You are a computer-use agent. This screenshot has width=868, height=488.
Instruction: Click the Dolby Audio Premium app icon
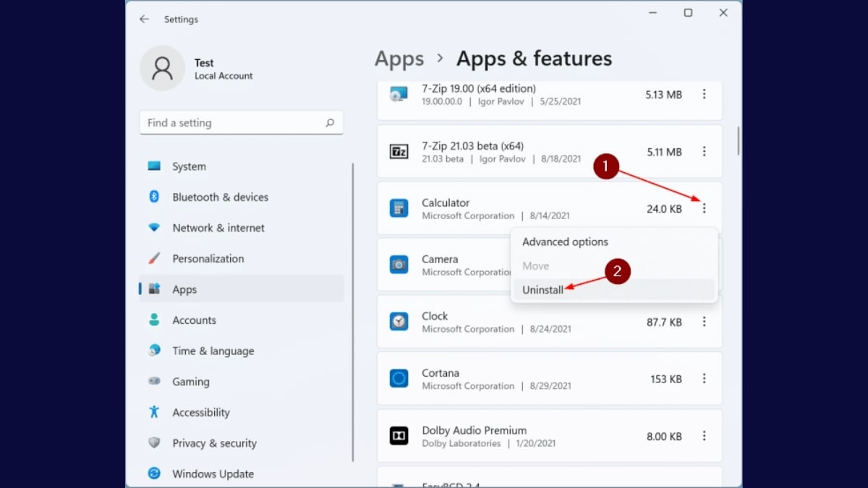coord(399,435)
